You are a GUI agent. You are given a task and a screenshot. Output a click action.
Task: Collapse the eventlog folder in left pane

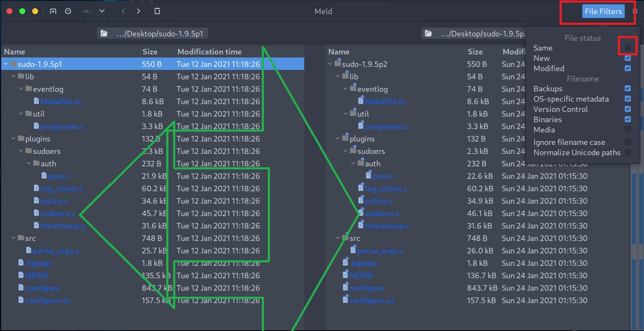click(x=21, y=89)
